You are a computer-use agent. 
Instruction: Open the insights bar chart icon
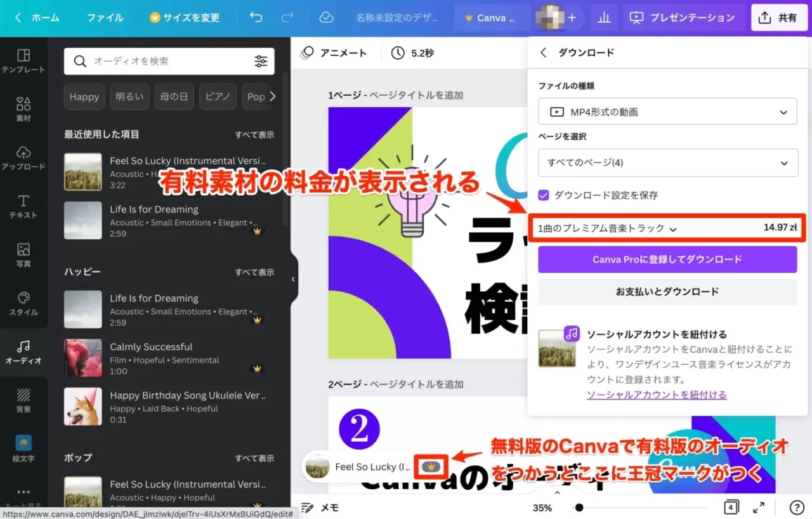pyautogui.click(x=604, y=18)
